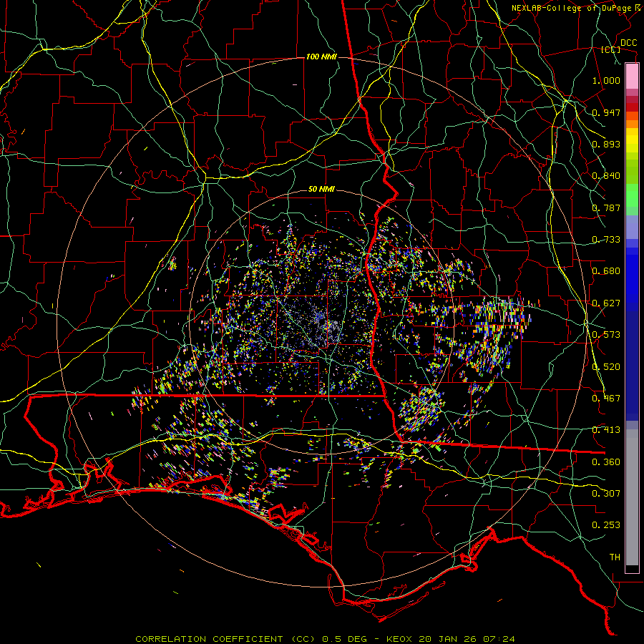644x644 pixels.
Task: Click the 0.947 legend value
Action: pos(606,112)
